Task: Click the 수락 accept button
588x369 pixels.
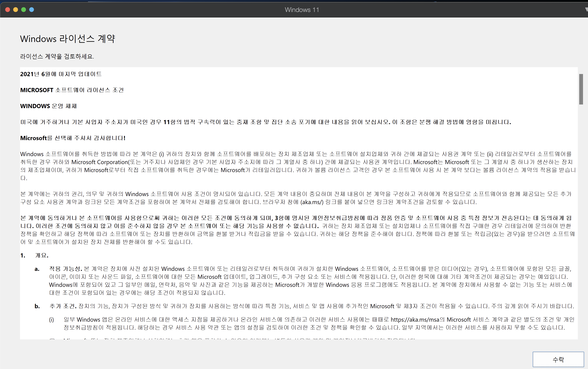Action: click(x=558, y=359)
